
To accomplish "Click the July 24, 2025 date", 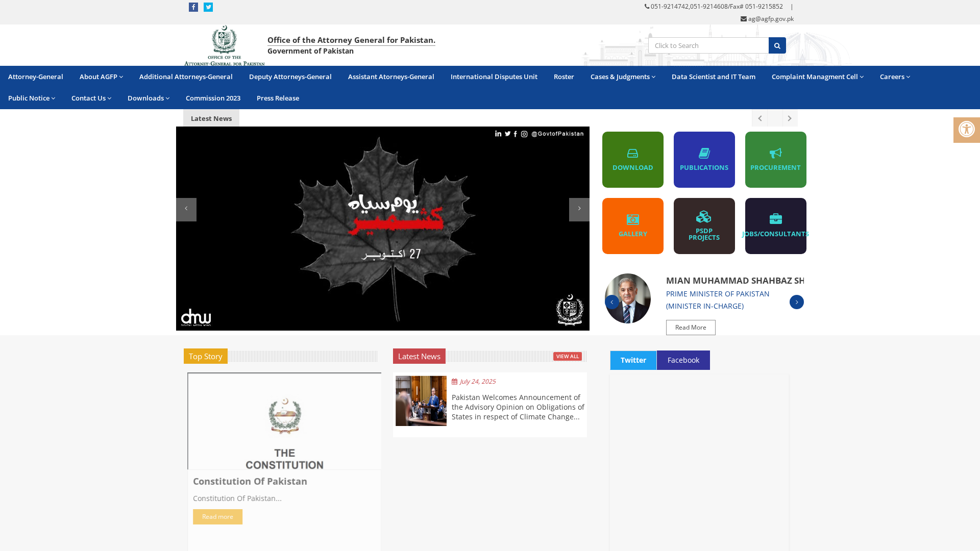I will coord(477,382).
